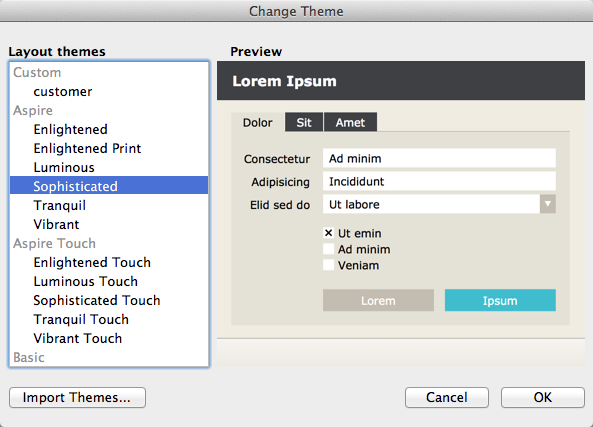
Task: Select the Dolor tab
Action: [x=258, y=122]
